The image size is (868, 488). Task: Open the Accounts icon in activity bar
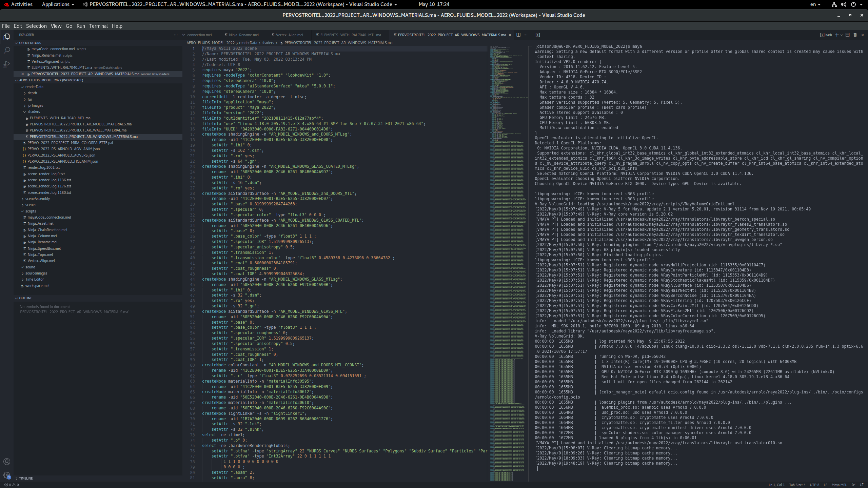[x=7, y=462]
